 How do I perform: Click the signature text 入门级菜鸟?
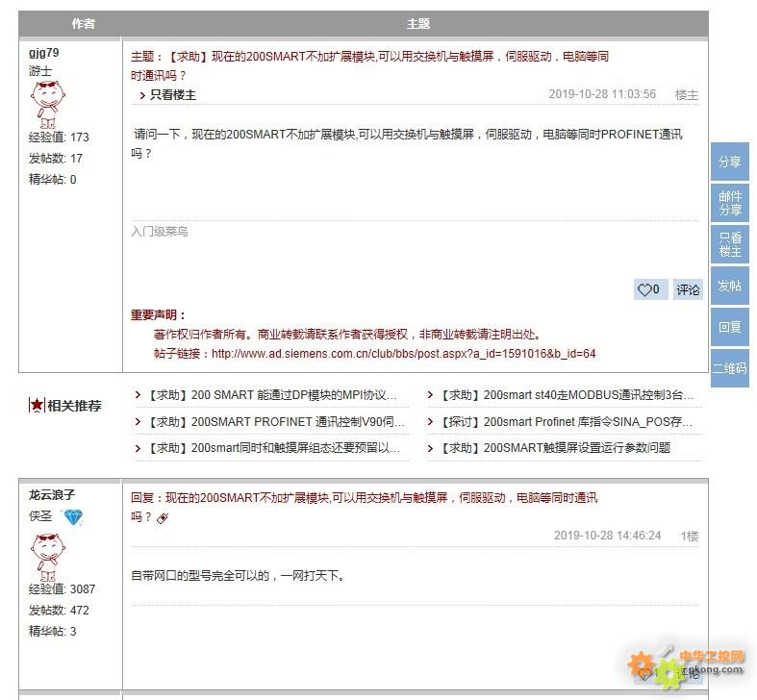[160, 232]
